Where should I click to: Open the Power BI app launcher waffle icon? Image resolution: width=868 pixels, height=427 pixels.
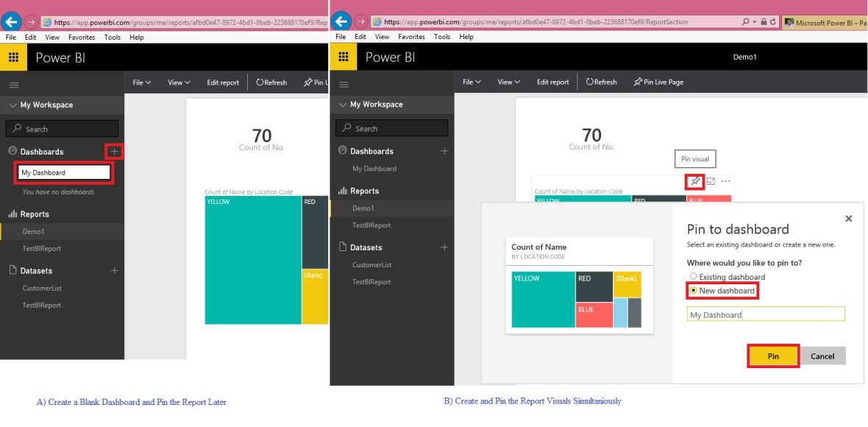pyautogui.click(x=344, y=57)
